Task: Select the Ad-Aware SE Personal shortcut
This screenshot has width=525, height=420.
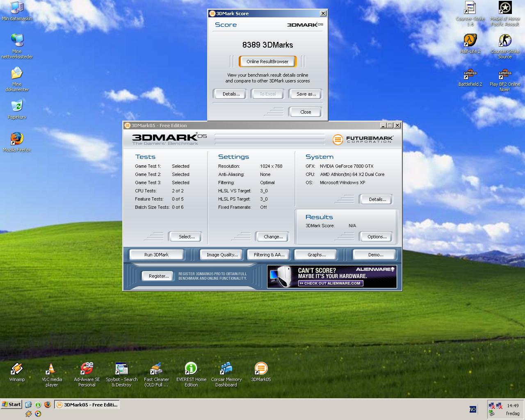Action: tap(87, 374)
